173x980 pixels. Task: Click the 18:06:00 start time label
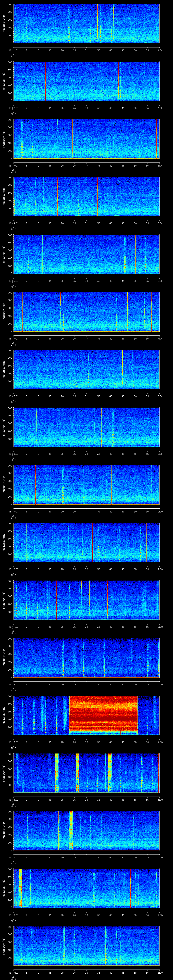13,339
